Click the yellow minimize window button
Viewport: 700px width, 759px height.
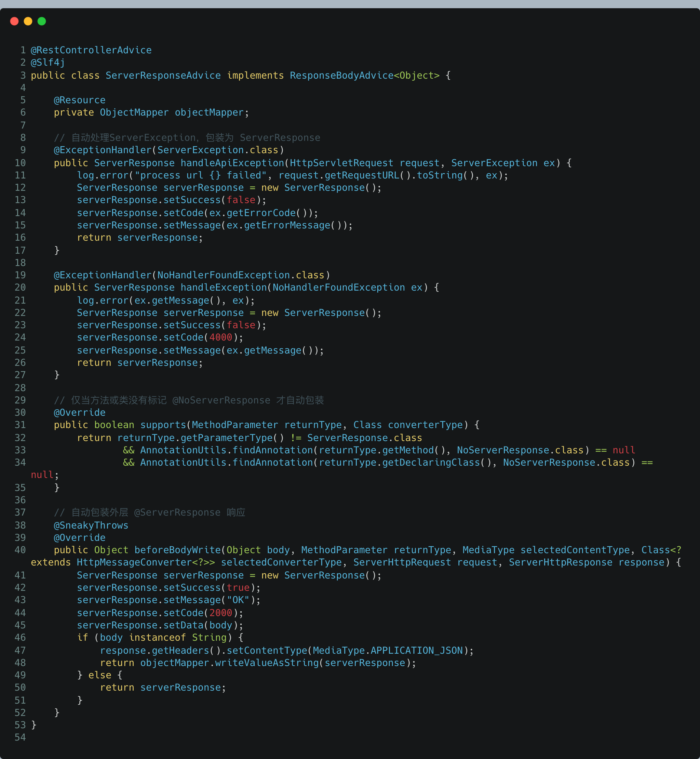pyautogui.click(x=28, y=21)
